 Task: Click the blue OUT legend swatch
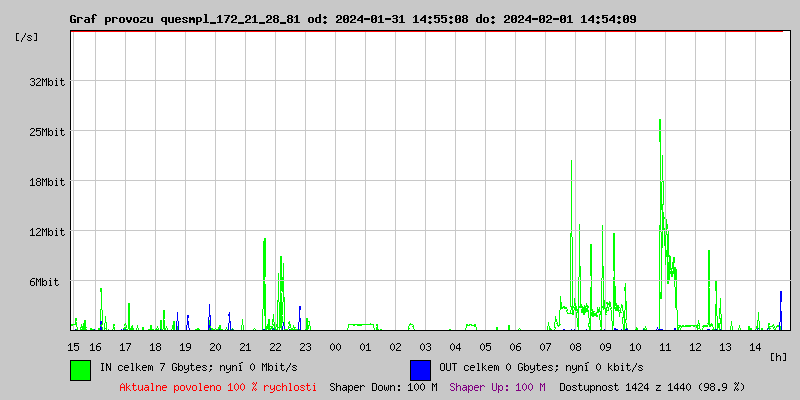click(420, 369)
